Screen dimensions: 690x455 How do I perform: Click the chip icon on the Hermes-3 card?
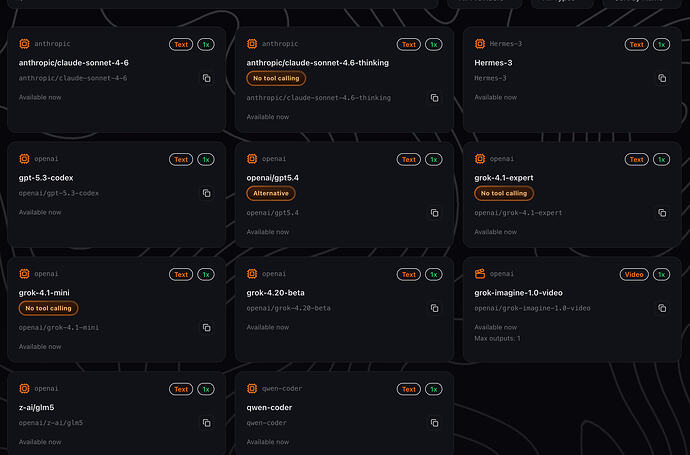pos(480,44)
